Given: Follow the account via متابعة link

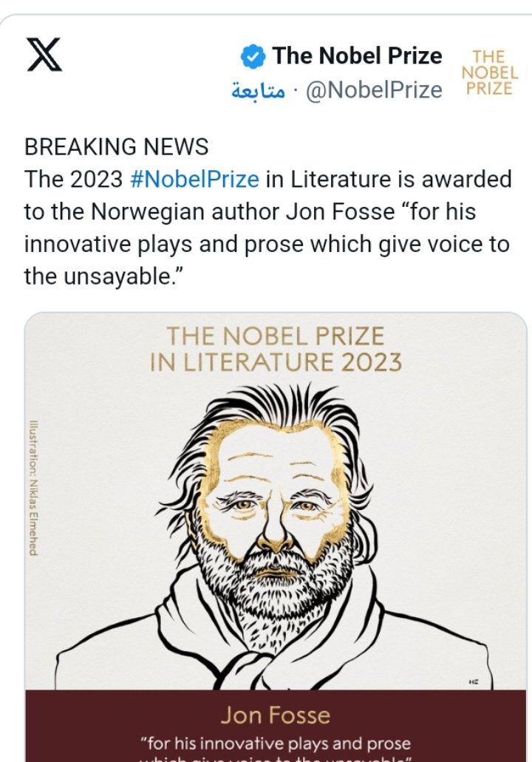Looking at the screenshot, I should (258, 91).
